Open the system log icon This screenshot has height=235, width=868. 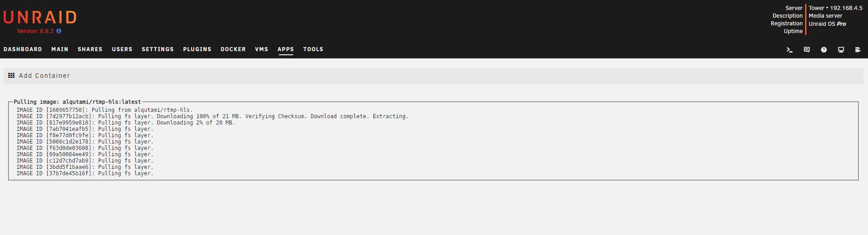tap(858, 50)
